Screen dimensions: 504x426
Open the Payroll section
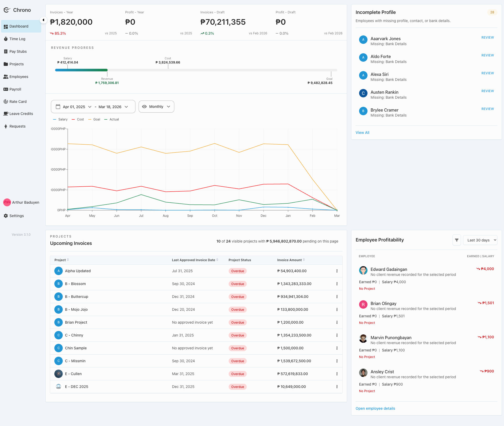[15, 89]
